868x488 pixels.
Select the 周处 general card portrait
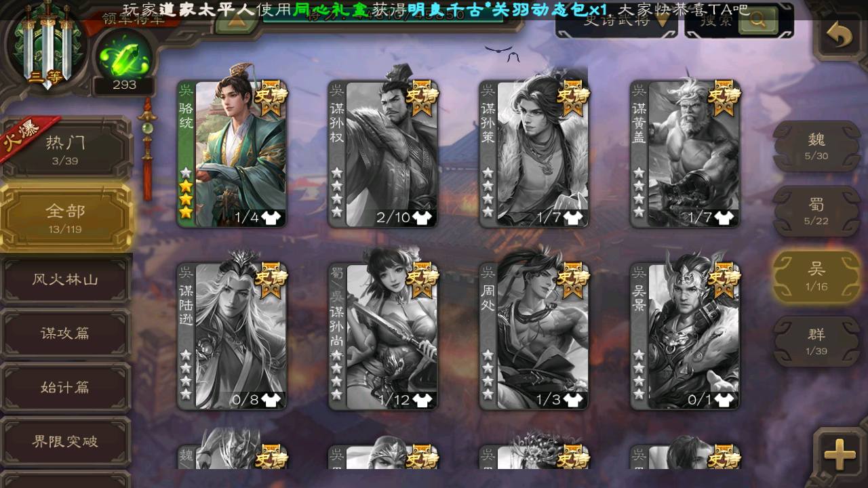pyautogui.click(x=534, y=335)
